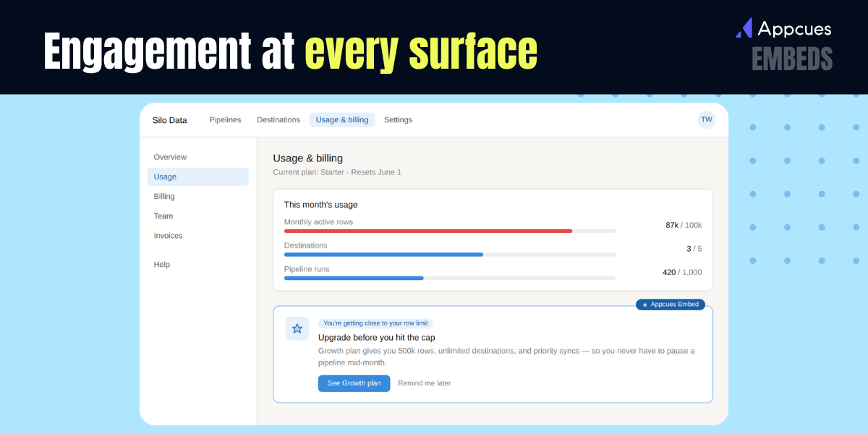Click the Silo Data brand name
Viewport: 868px width, 434px height.
[169, 120]
